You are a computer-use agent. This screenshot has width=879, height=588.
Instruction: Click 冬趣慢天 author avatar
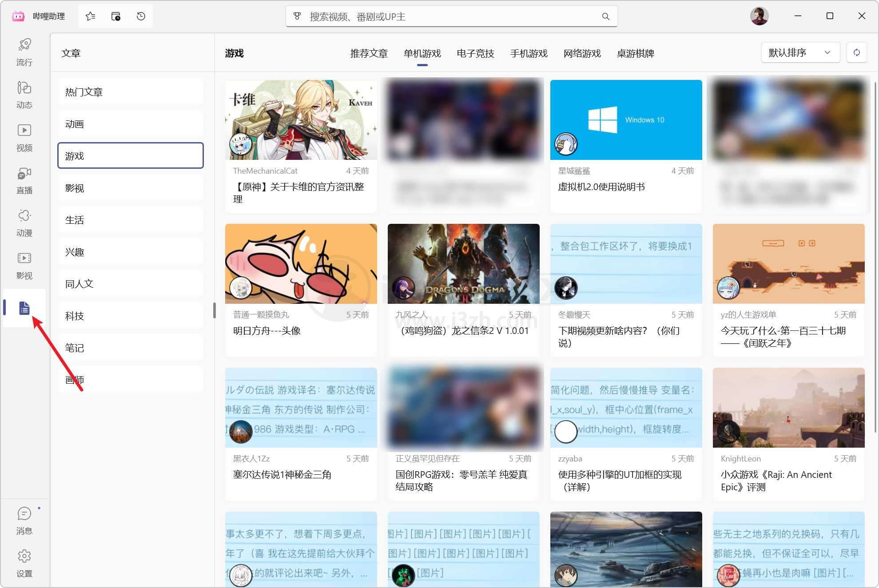[566, 288]
